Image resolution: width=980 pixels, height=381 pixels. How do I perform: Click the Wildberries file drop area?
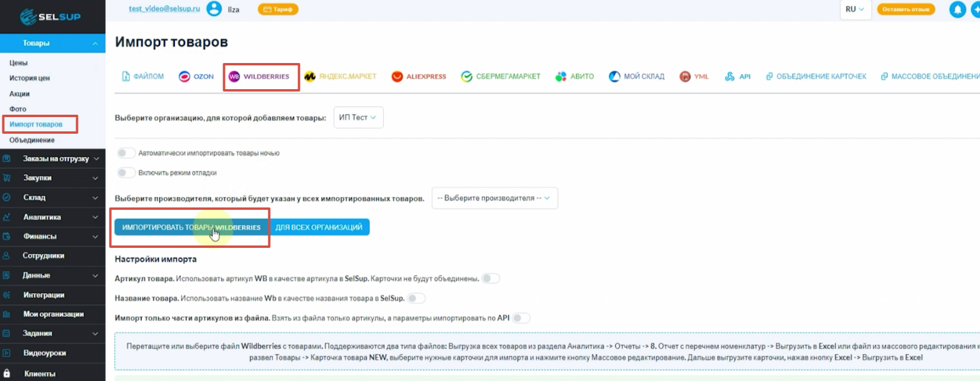[x=547, y=352]
